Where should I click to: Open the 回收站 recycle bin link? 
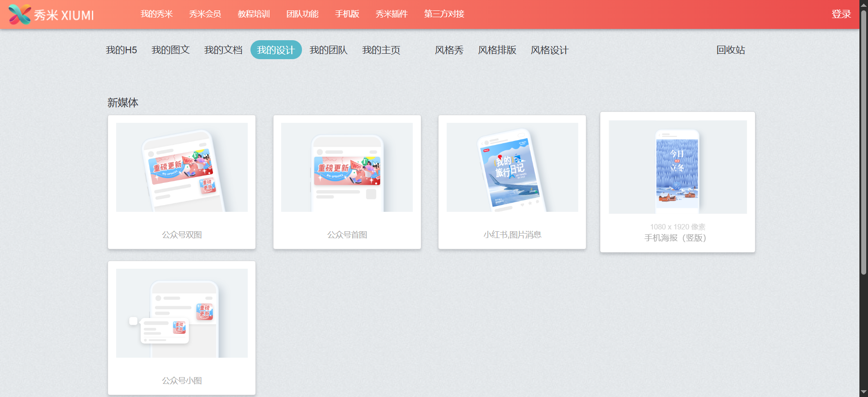731,50
